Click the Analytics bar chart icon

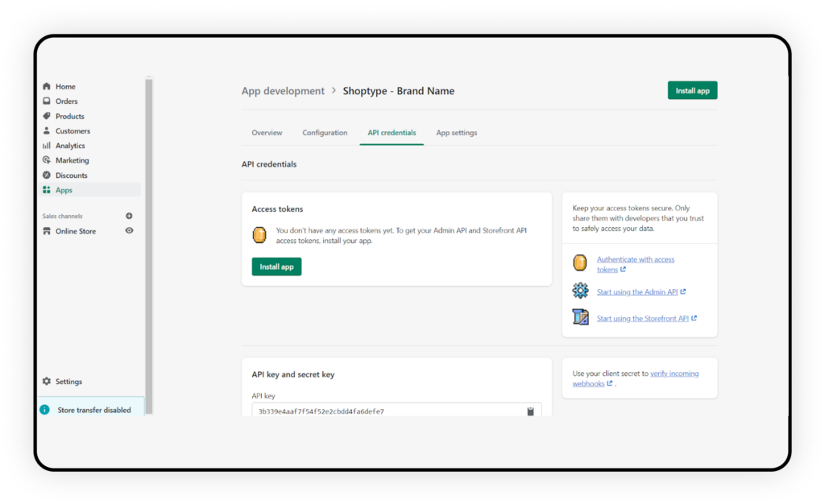coord(47,146)
